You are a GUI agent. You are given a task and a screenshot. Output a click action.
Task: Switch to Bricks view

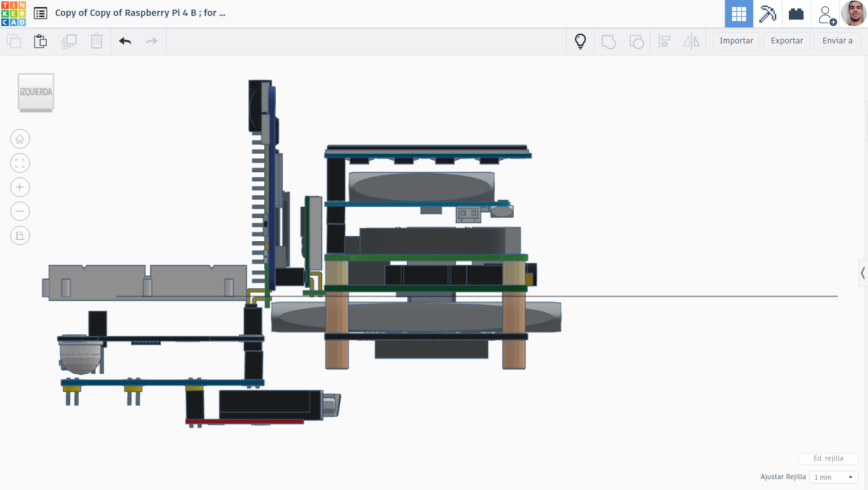tap(796, 13)
